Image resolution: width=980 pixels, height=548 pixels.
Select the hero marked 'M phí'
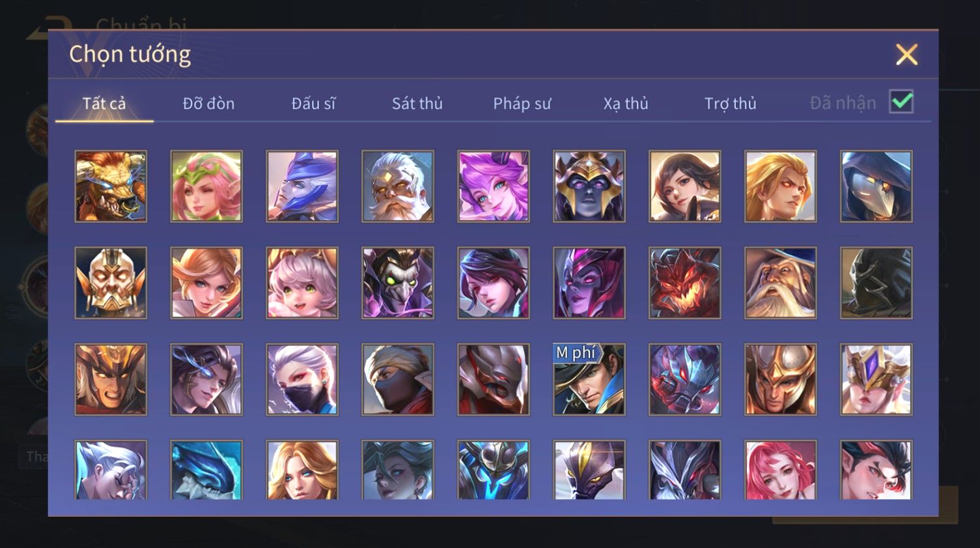tap(589, 379)
